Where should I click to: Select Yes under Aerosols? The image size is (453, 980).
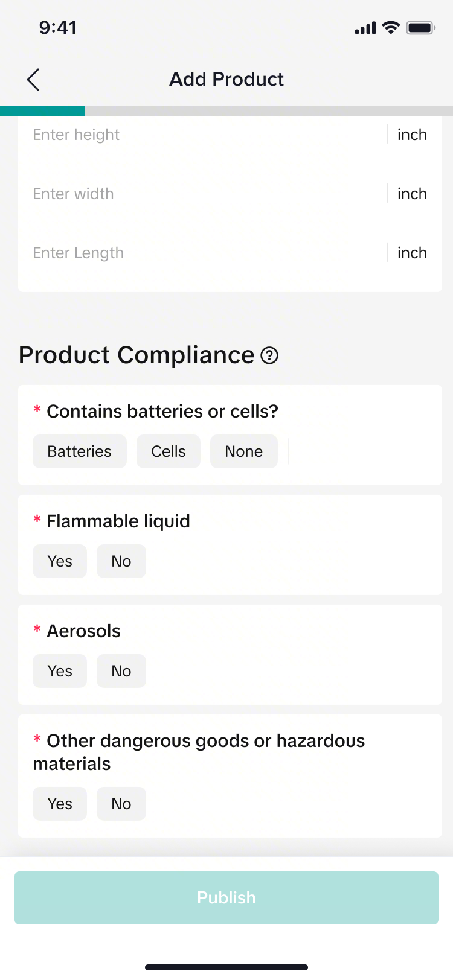pyautogui.click(x=60, y=671)
